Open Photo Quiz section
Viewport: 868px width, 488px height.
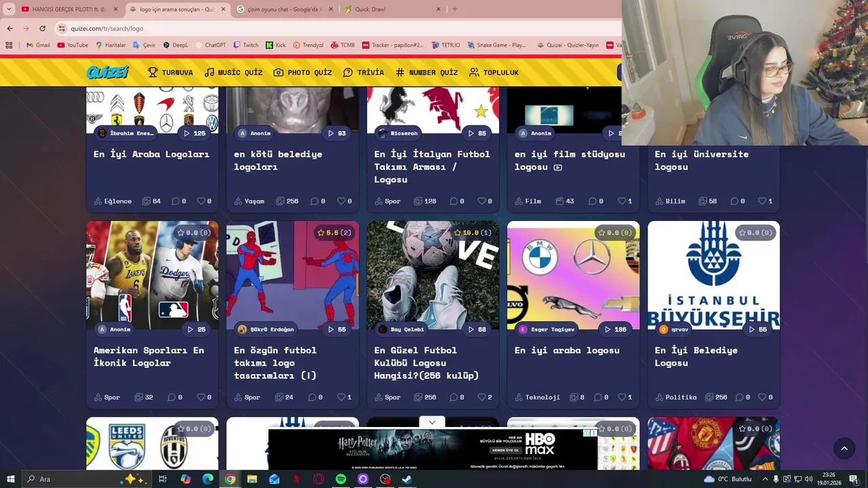[302, 73]
